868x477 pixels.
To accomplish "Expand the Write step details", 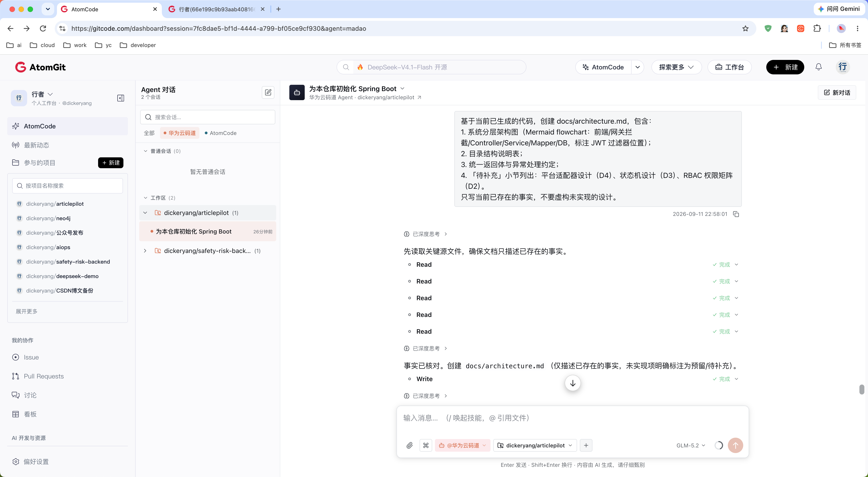I will [x=737, y=379].
